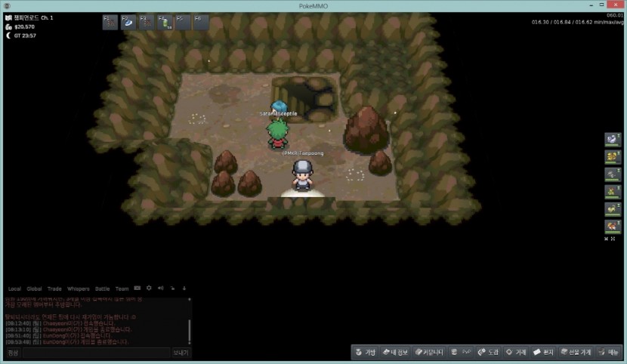Use the F2 hotkey slot item

pyautogui.click(x=128, y=23)
